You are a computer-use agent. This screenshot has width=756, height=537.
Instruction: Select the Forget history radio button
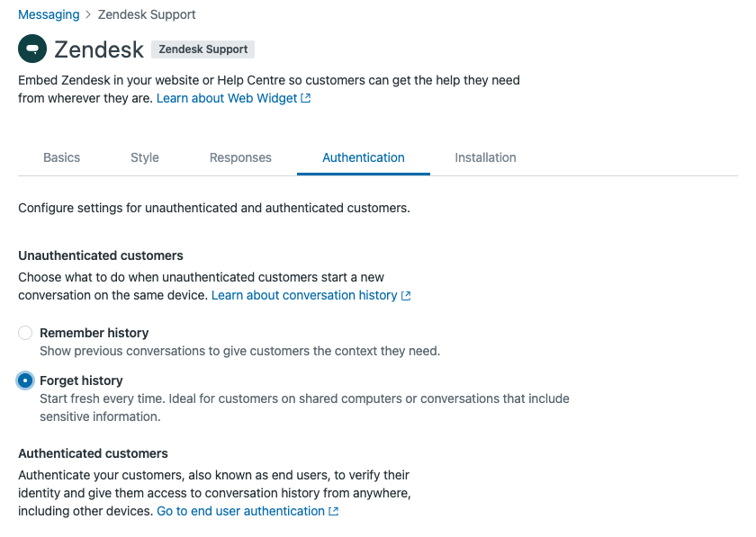25,380
